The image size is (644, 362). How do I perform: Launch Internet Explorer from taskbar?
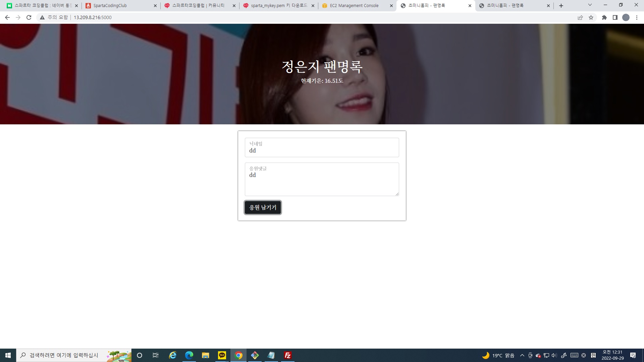pyautogui.click(x=173, y=355)
